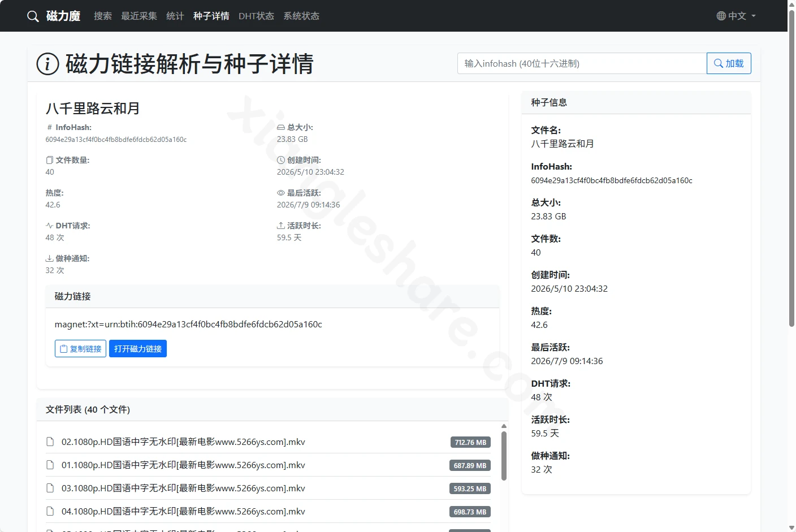
Task: Click the file list scroll-up arrow
Action: coord(504,426)
